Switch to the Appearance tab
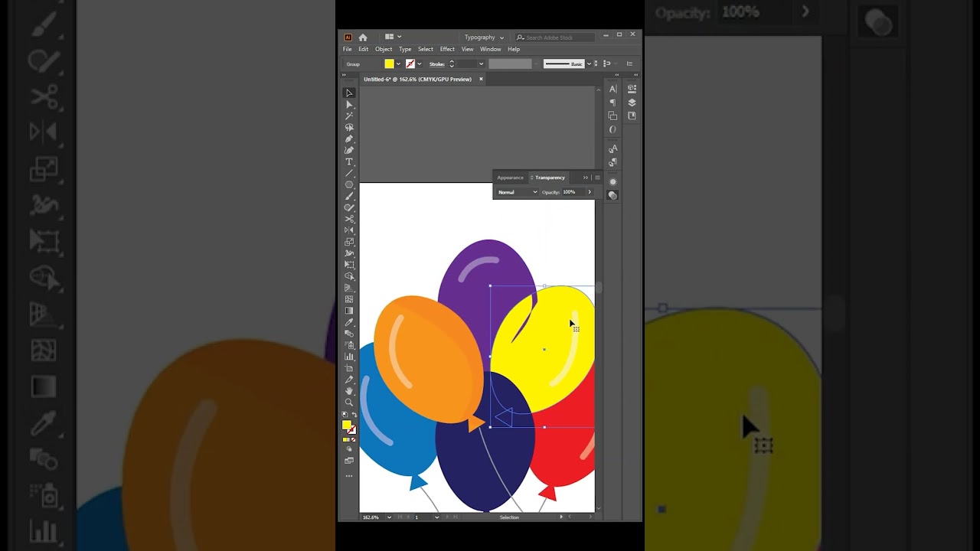 [510, 178]
